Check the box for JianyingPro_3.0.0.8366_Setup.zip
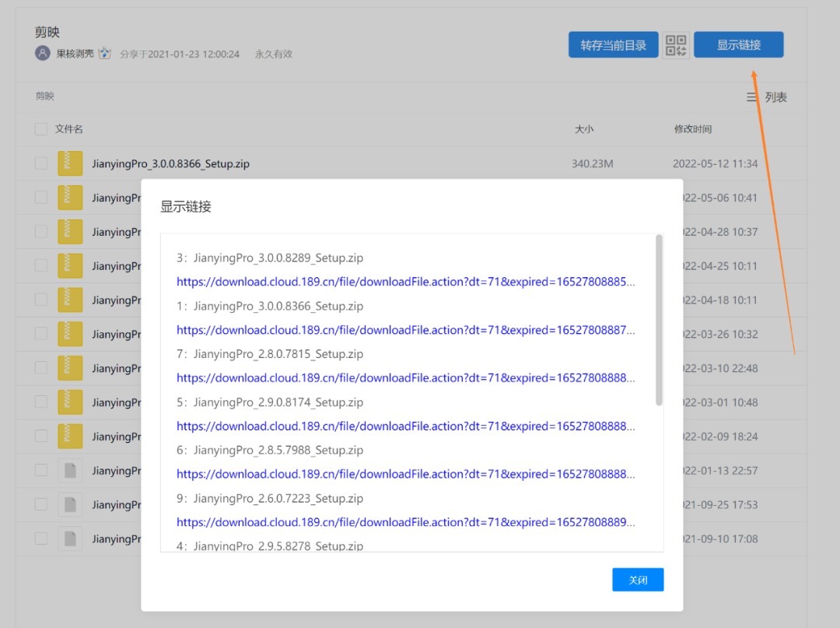The height and width of the screenshot is (628, 840). (x=41, y=163)
